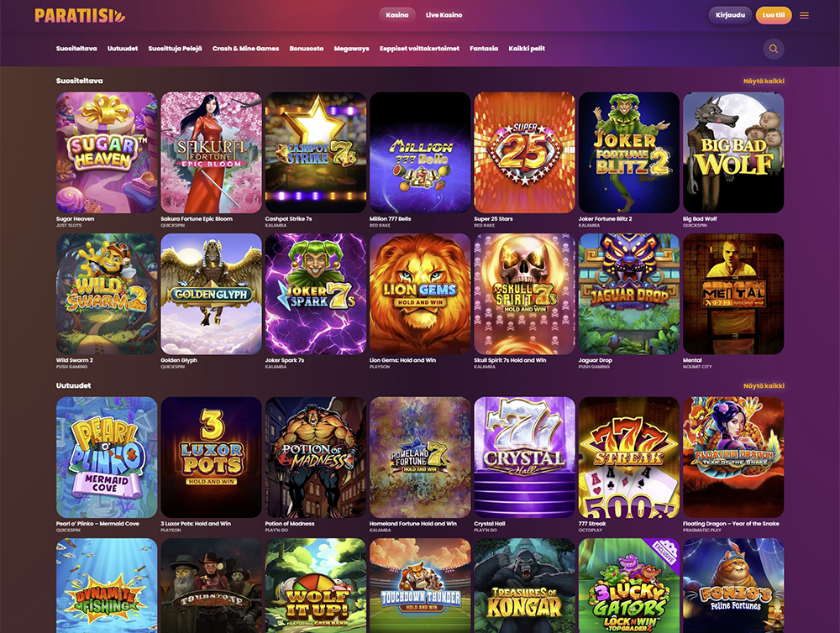Open Kaikki pelit category
The height and width of the screenshot is (633, 840).
coord(527,49)
